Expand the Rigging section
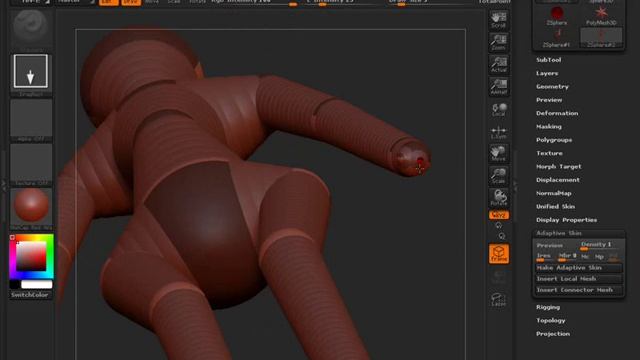640x360 pixels. (x=548, y=307)
